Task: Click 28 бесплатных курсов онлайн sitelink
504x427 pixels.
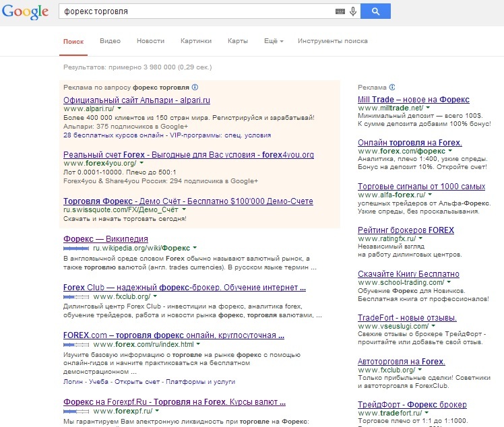Action: 113,135
